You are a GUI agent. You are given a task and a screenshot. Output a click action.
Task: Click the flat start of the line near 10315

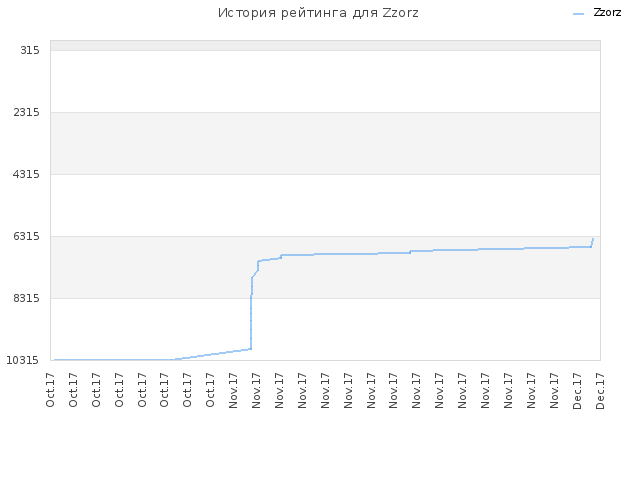coord(114,360)
